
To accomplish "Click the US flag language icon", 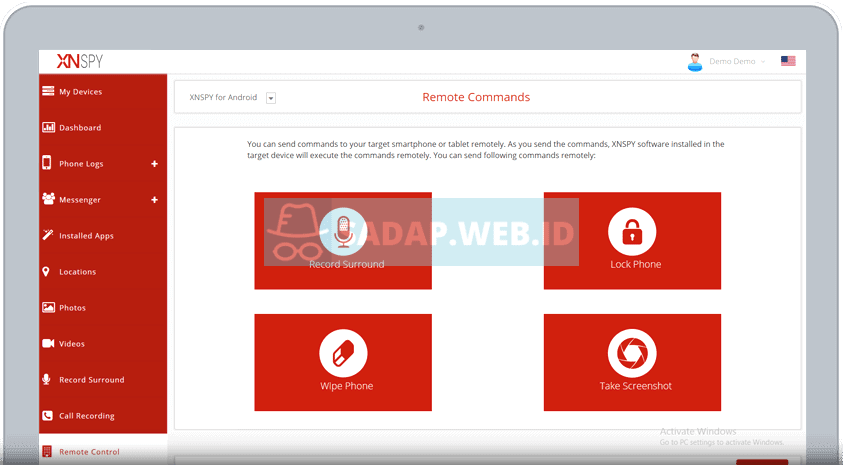I will pos(788,61).
